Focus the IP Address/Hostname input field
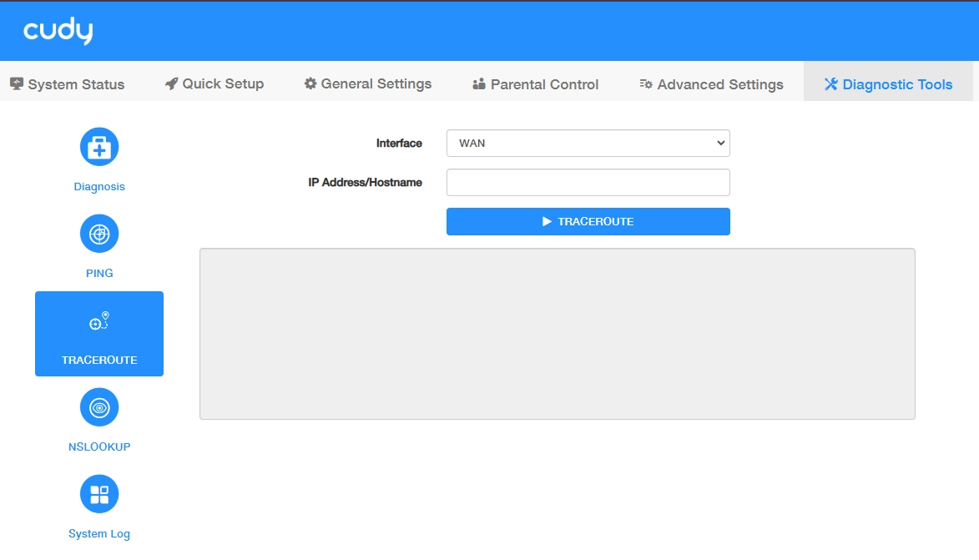 (x=588, y=182)
